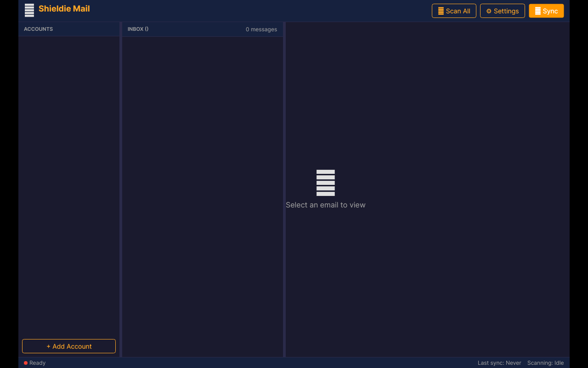
Task: Select the ACCOUNTS panel header
Action: (x=38, y=29)
